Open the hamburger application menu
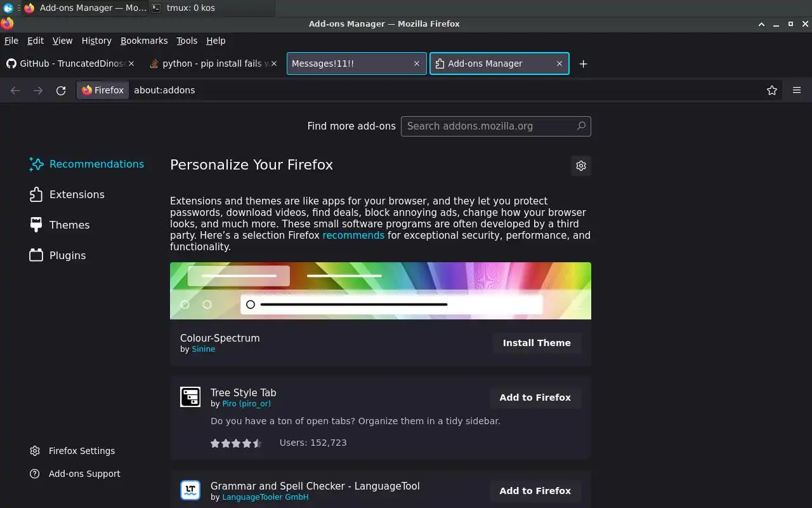 click(x=797, y=90)
